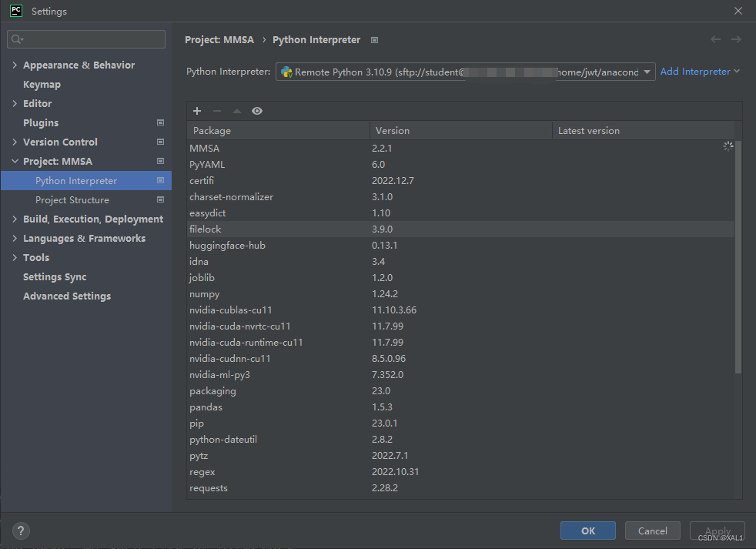
Task: Expand Appearance & Behavior section
Action: [x=15, y=65]
